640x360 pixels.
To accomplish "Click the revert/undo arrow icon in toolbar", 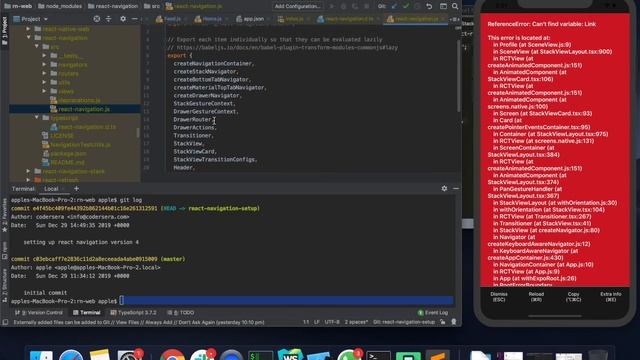I will [x=429, y=6].
